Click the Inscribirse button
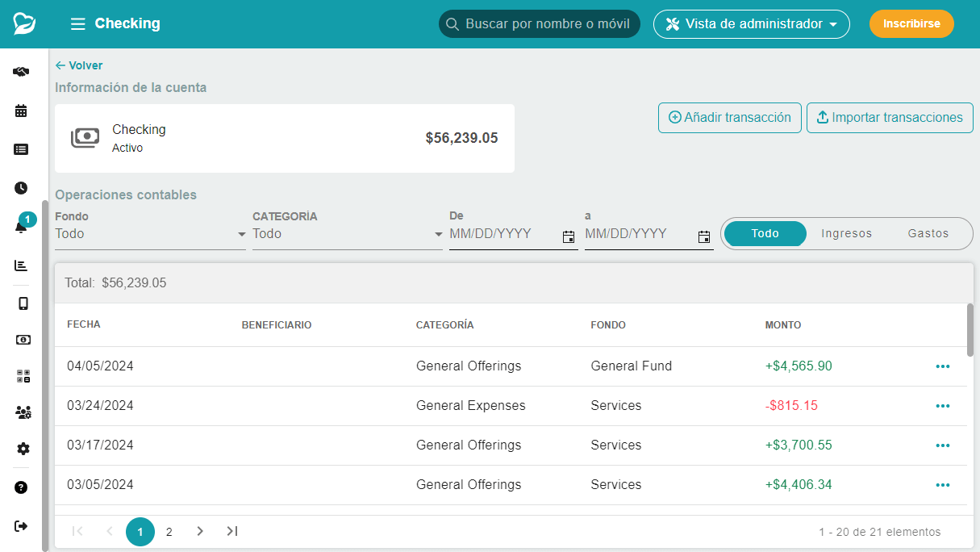This screenshot has height=552, width=980. click(x=911, y=24)
